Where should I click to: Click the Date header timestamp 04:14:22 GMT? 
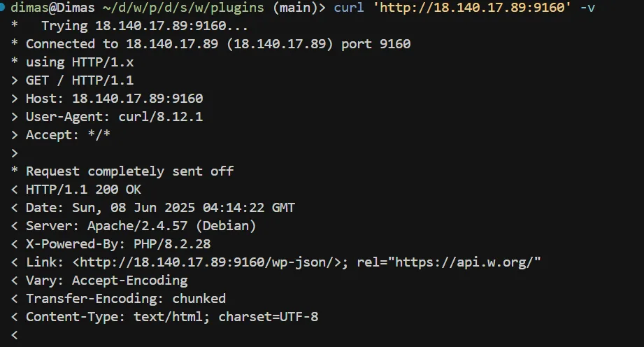[248, 208]
